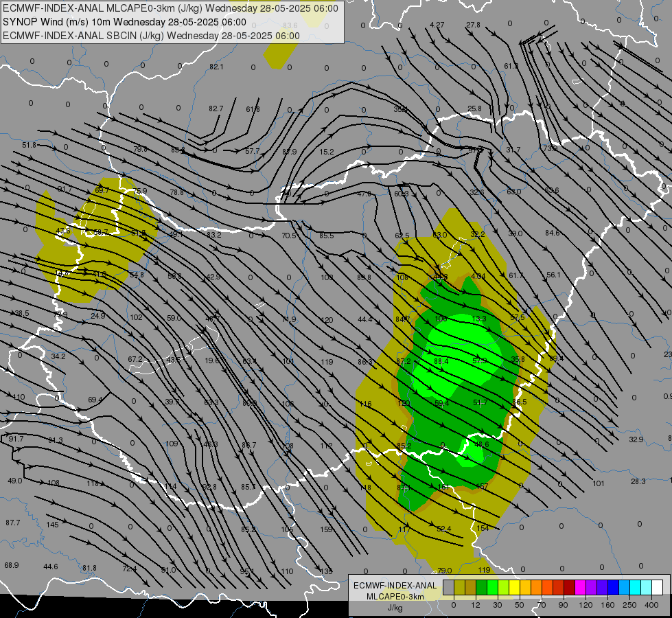Click the map value 51.7

click(480, 402)
